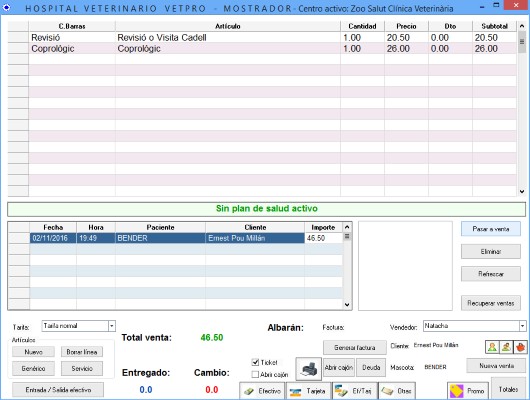Click the Artículo column header
Viewport: 530px width, 400px height.
[x=228, y=26]
